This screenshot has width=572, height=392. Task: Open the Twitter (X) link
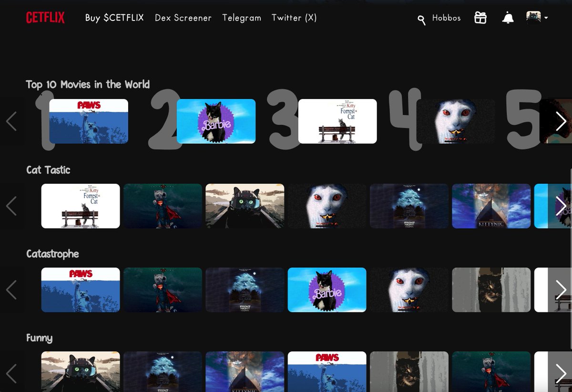tap(294, 18)
